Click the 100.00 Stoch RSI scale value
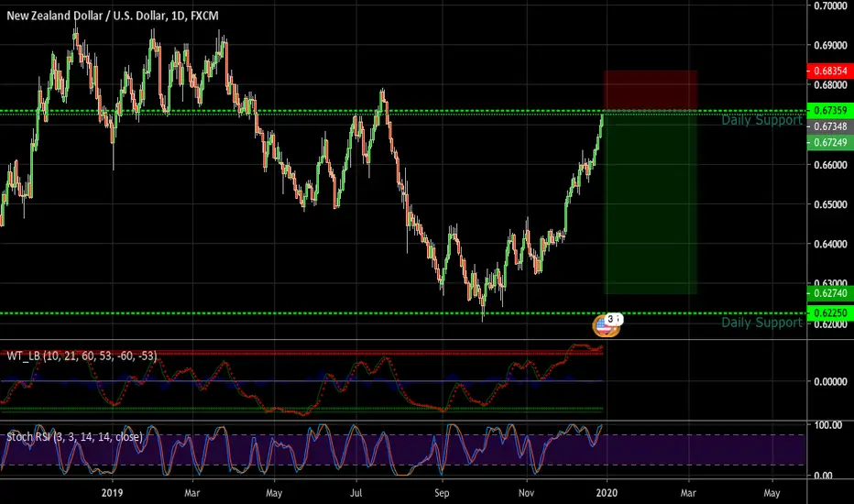 828,425
